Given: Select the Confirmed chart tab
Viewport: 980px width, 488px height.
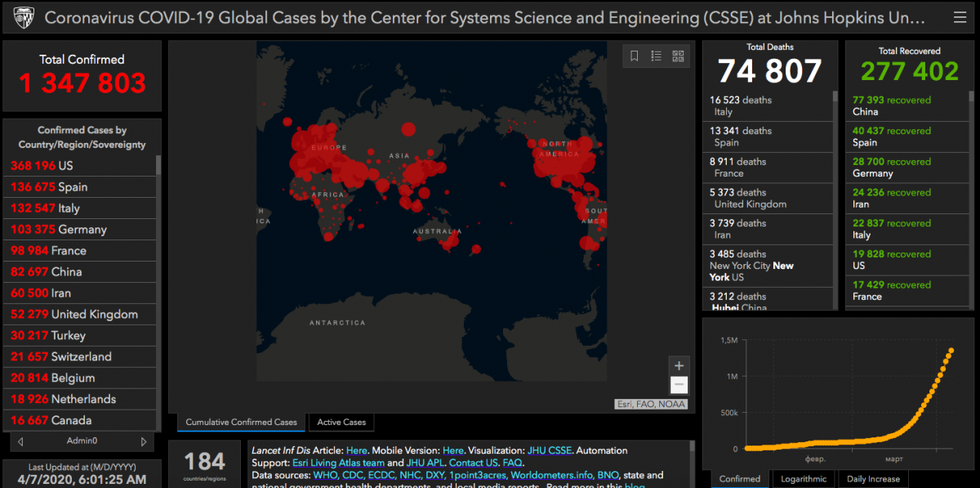Looking at the screenshot, I should pyautogui.click(x=740, y=479).
